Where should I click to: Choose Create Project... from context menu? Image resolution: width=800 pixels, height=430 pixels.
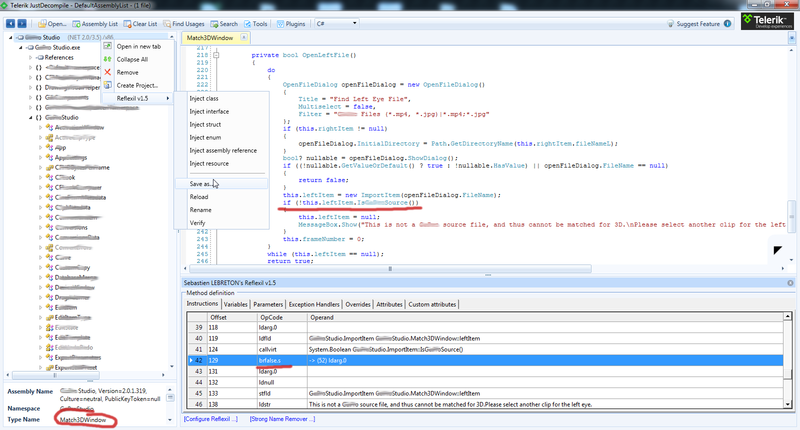(x=139, y=85)
